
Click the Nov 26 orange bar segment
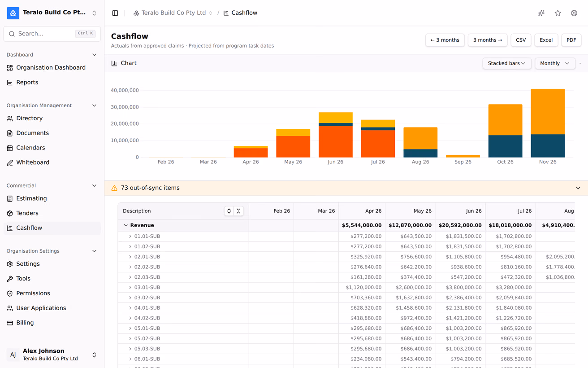[548, 112]
